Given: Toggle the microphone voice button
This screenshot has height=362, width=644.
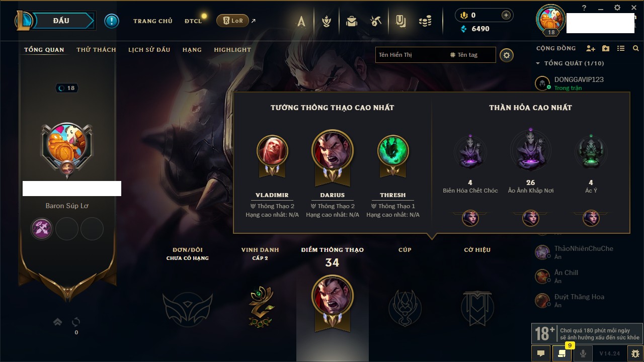Looking at the screenshot, I should point(583,353).
